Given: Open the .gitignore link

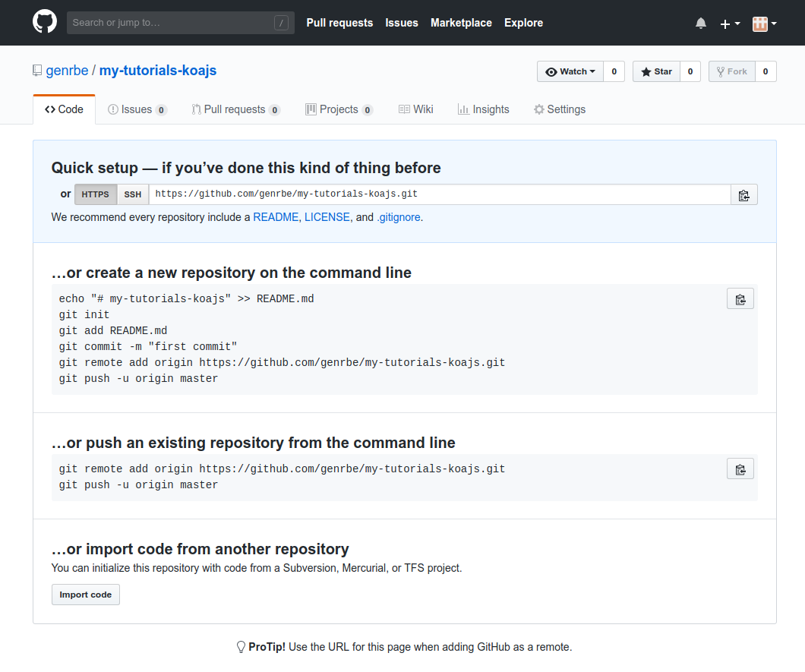Looking at the screenshot, I should 398,217.
